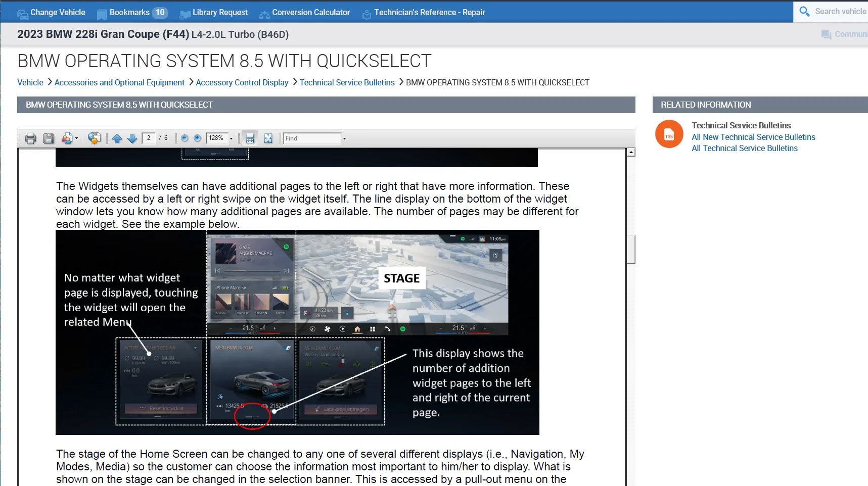
Task: Click the Technical Service Bulletins heading
Action: point(741,125)
